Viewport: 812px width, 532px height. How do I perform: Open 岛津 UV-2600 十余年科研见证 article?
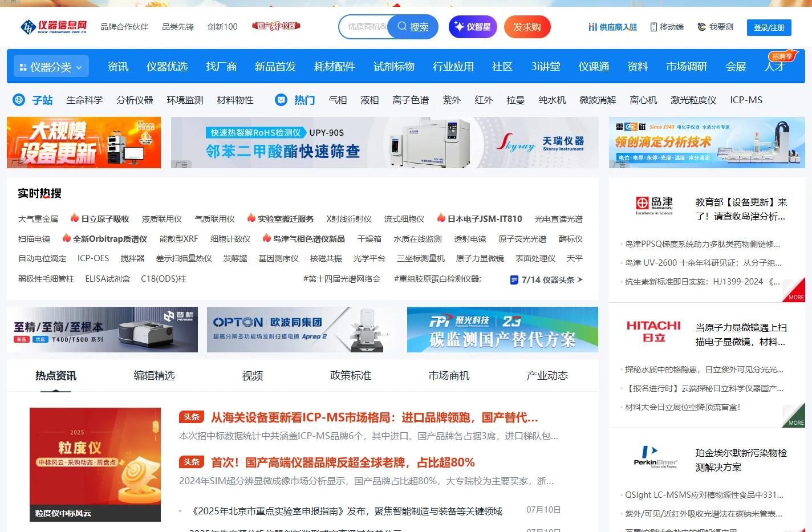[x=703, y=263]
